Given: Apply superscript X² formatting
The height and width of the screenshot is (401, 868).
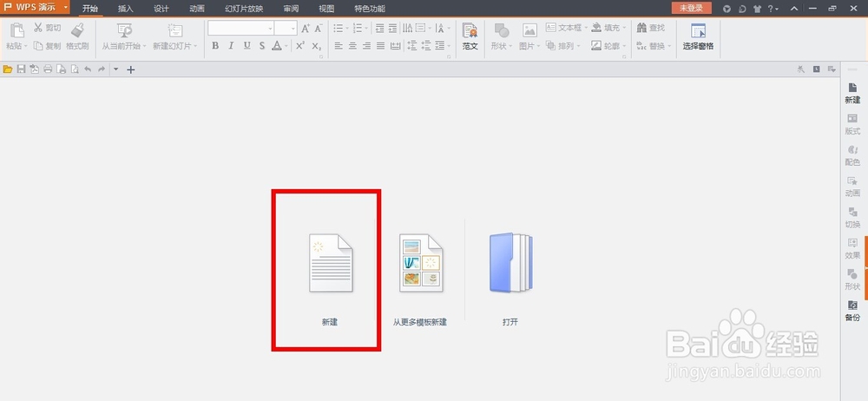Looking at the screenshot, I should [x=300, y=46].
